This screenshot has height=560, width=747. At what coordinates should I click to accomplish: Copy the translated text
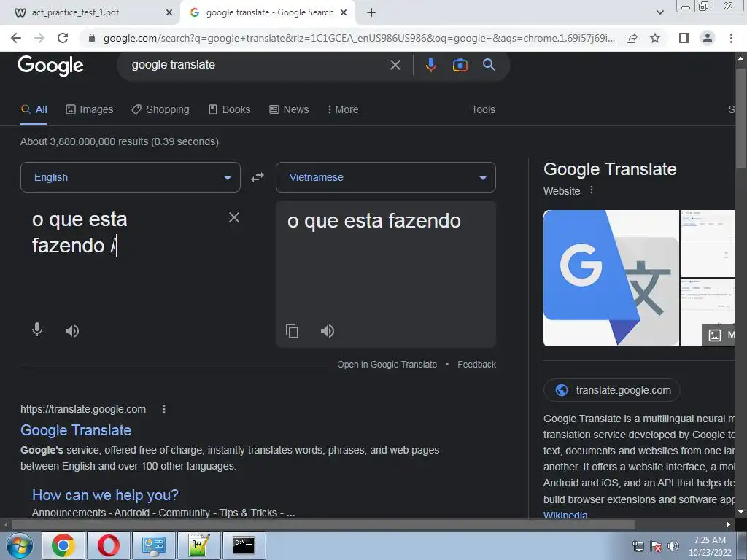tap(292, 330)
